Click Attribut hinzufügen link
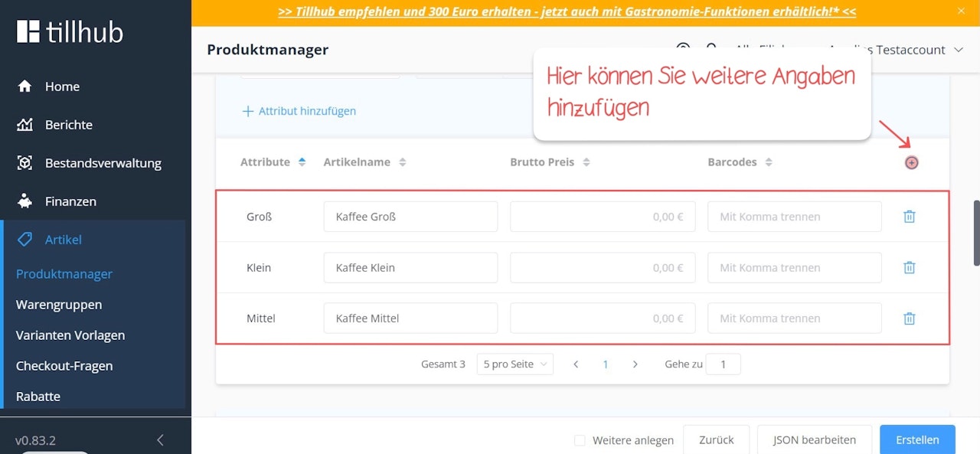The width and height of the screenshot is (980, 454). coord(299,111)
